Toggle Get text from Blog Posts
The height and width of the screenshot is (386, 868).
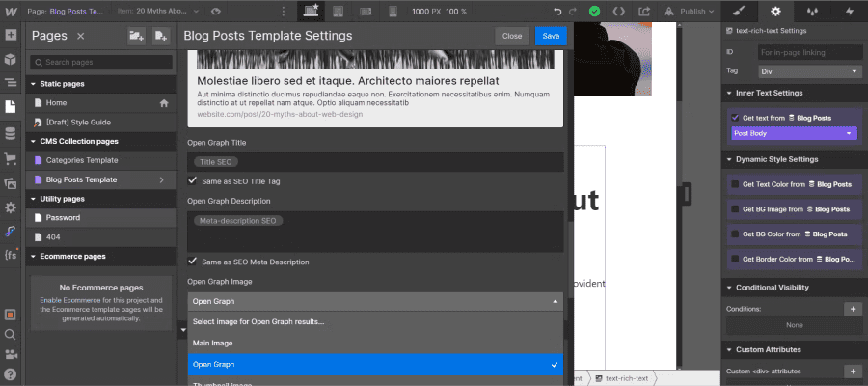(735, 118)
